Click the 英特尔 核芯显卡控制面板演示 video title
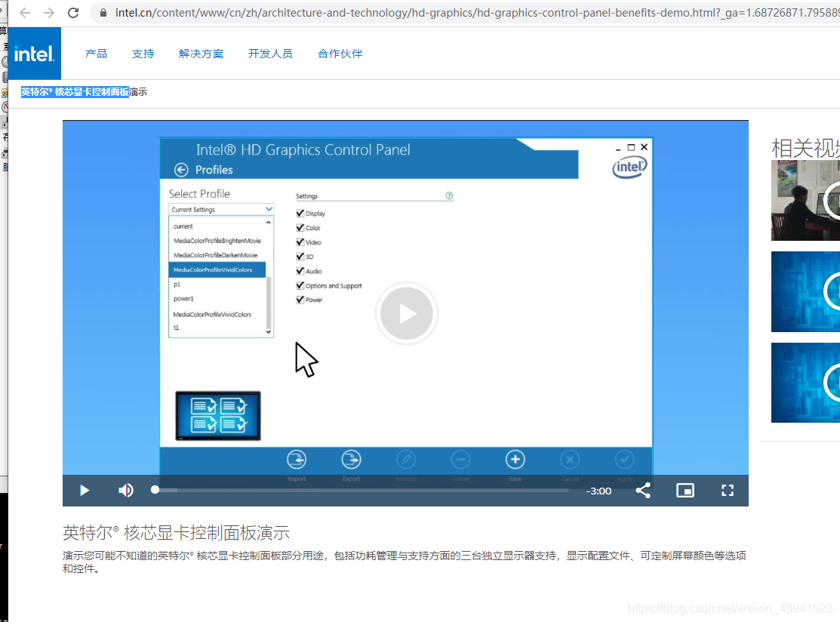 [x=177, y=532]
